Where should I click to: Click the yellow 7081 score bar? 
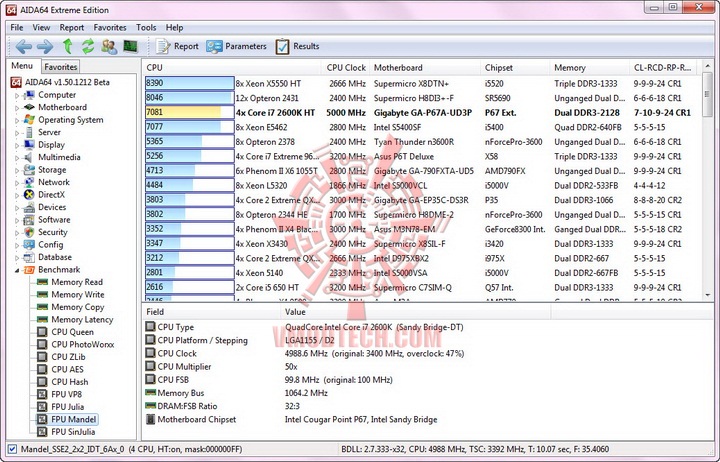click(x=190, y=112)
